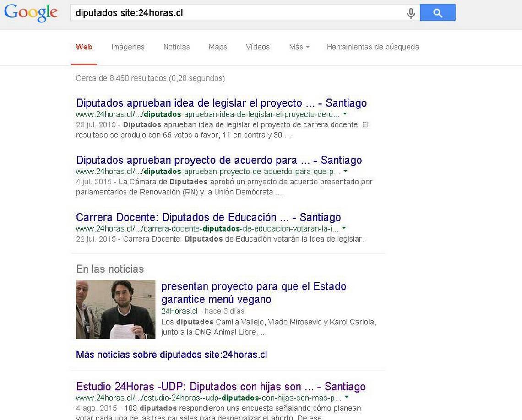Activate voice search microphone icon

pyautogui.click(x=411, y=13)
